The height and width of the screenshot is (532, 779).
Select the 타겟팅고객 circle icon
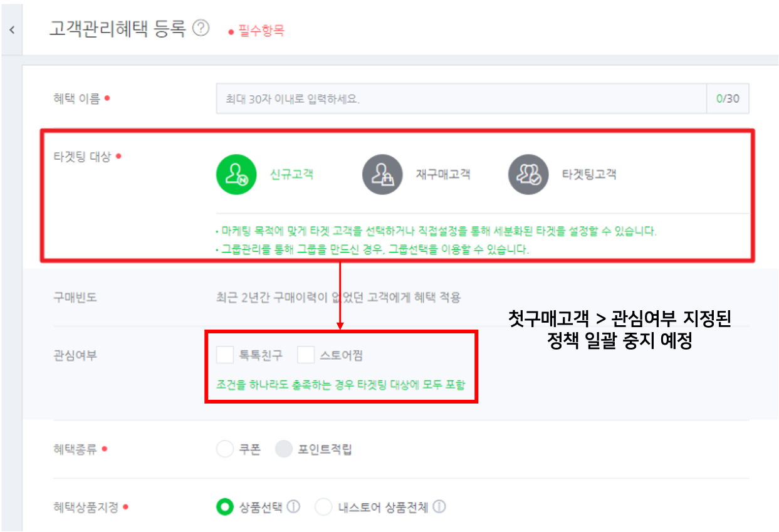[x=528, y=174]
